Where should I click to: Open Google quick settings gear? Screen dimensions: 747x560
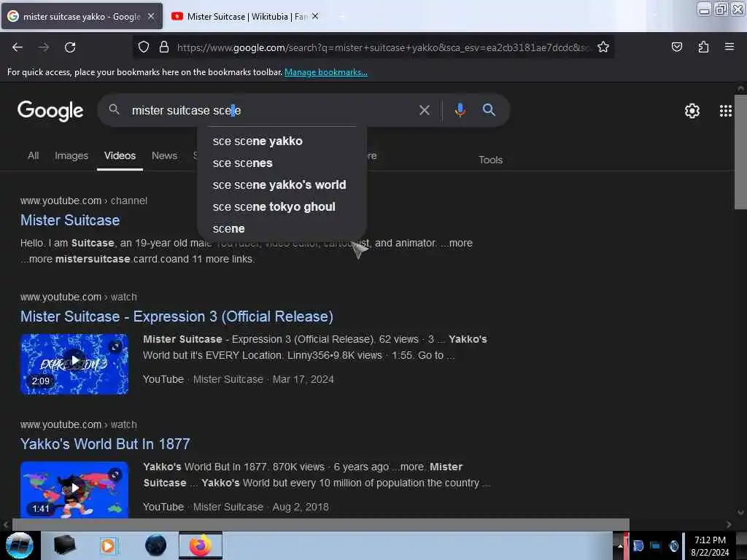pos(692,111)
